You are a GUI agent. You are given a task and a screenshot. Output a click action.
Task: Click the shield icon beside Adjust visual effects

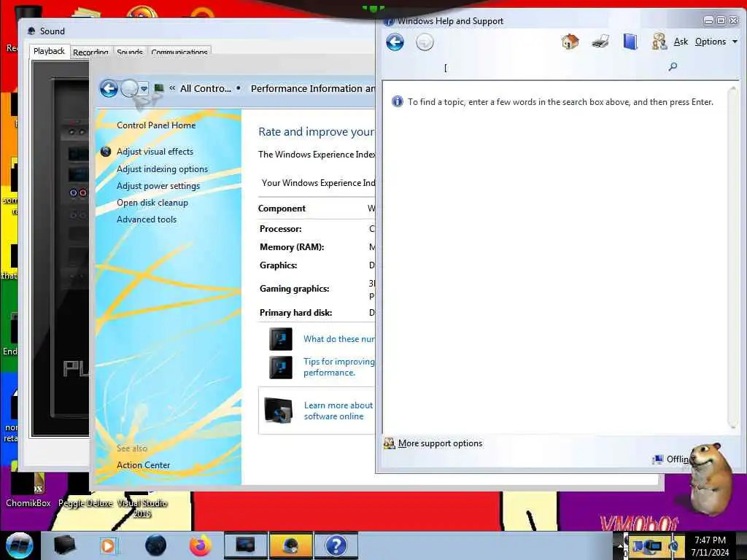tap(106, 152)
